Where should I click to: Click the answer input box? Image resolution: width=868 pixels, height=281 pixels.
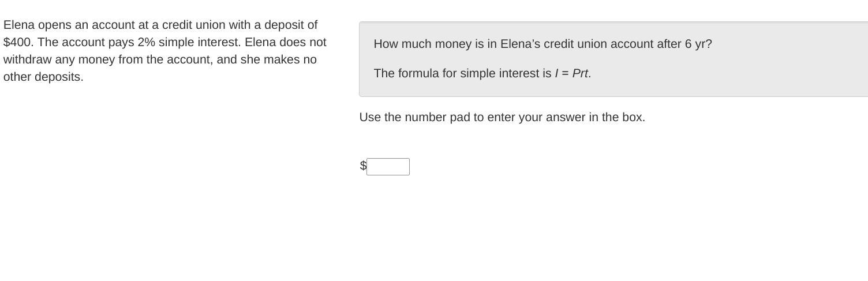(x=388, y=167)
